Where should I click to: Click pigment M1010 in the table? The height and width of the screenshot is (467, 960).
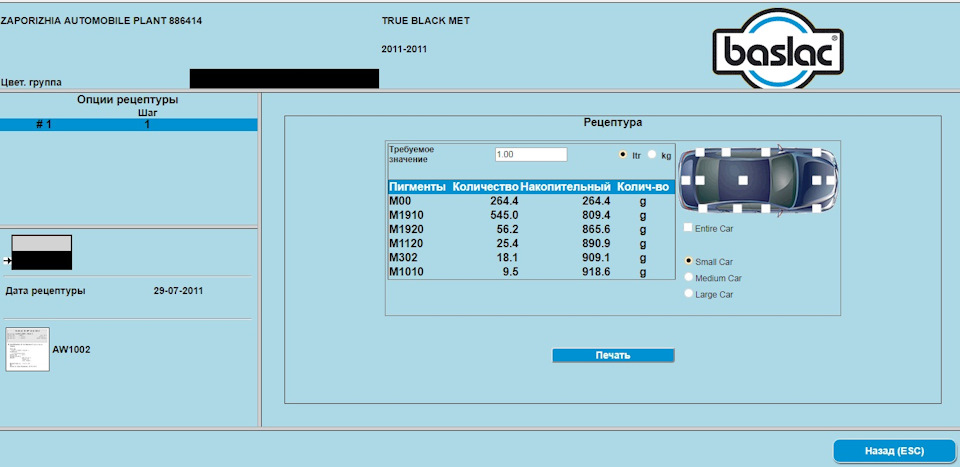coord(407,272)
